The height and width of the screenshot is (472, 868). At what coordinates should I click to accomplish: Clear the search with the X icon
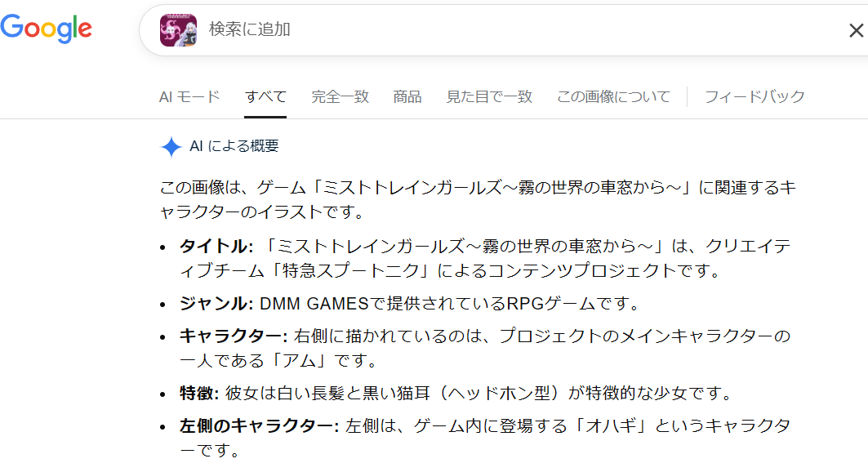[856, 31]
